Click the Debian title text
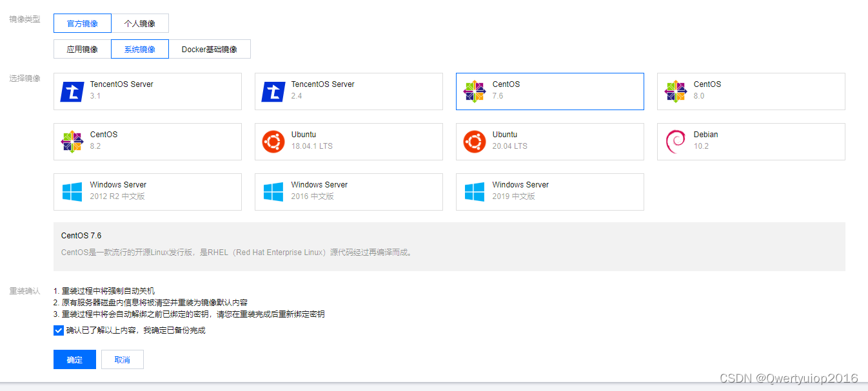The image size is (868, 391). coord(706,135)
